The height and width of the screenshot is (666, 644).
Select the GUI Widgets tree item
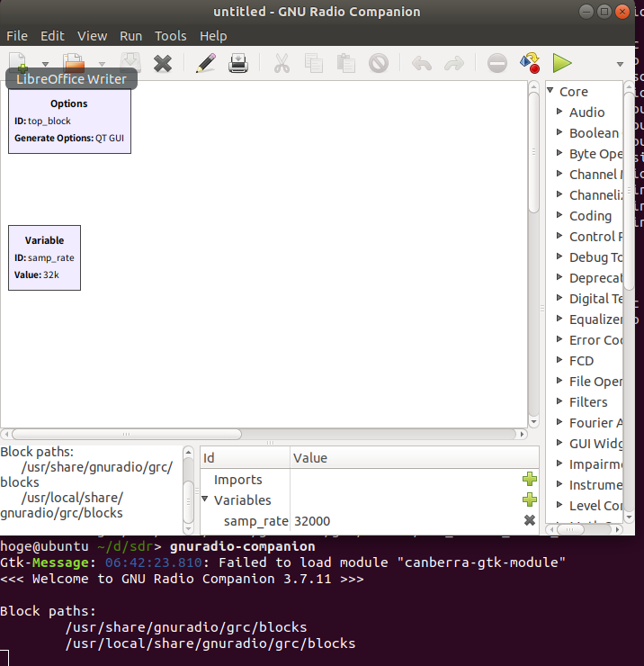[595, 444]
